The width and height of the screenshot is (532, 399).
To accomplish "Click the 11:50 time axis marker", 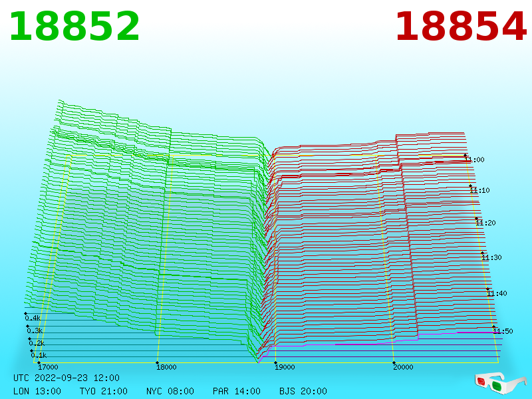I will pos(503,331).
